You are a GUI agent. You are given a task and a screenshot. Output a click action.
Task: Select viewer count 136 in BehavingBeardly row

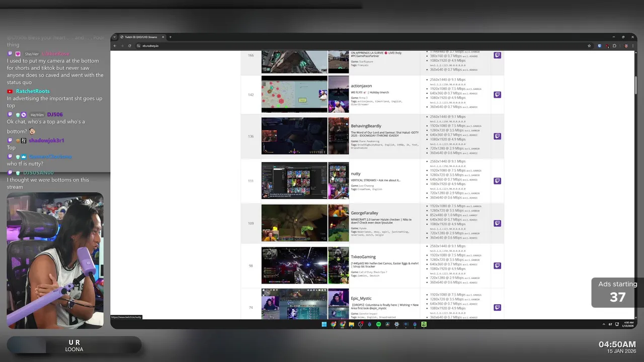pos(251,136)
